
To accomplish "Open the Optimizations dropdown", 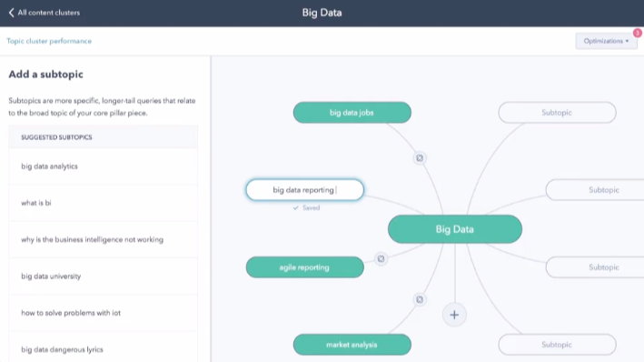I will (606, 41).
